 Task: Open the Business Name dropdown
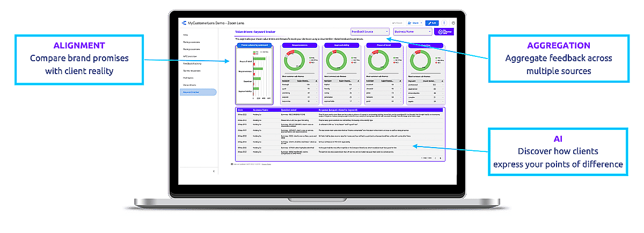tap(412, 32)
